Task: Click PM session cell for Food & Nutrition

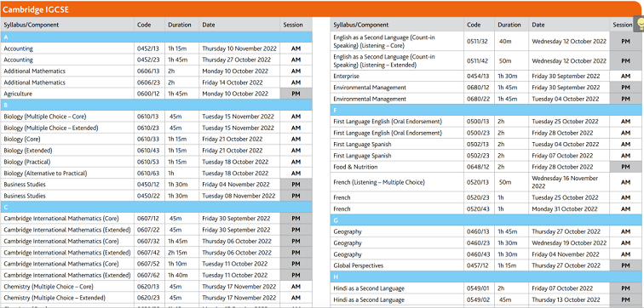Action: pos(625,167)
